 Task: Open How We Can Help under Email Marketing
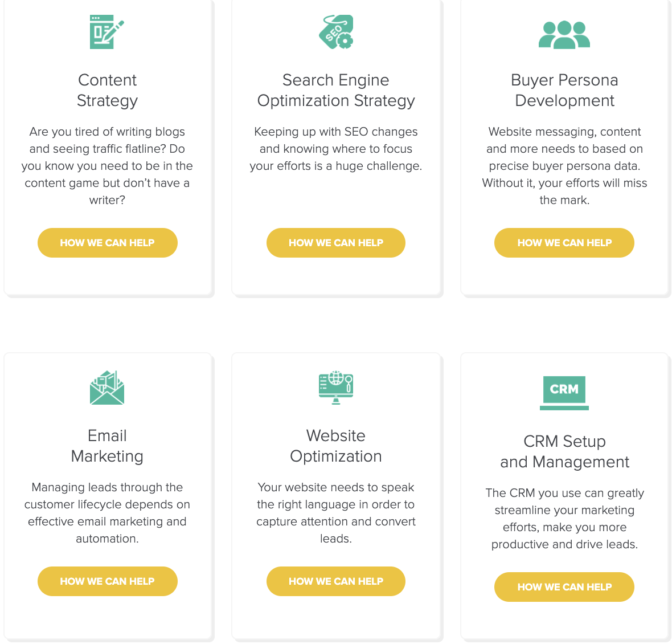108,581
